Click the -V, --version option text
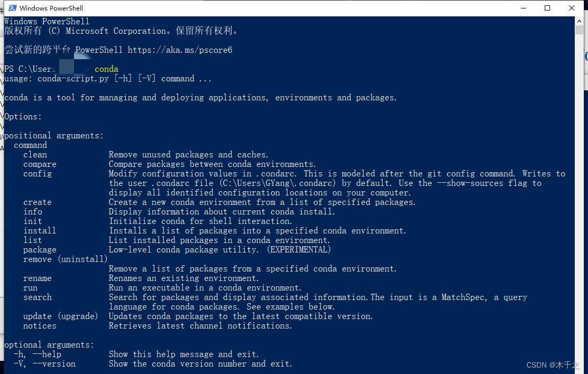 tap(44, 363)
